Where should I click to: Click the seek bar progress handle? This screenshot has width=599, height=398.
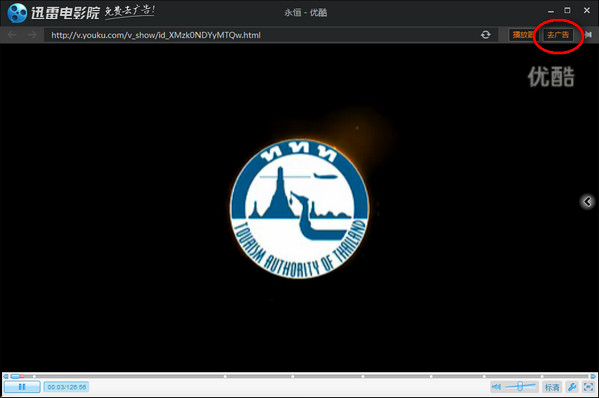15,376
